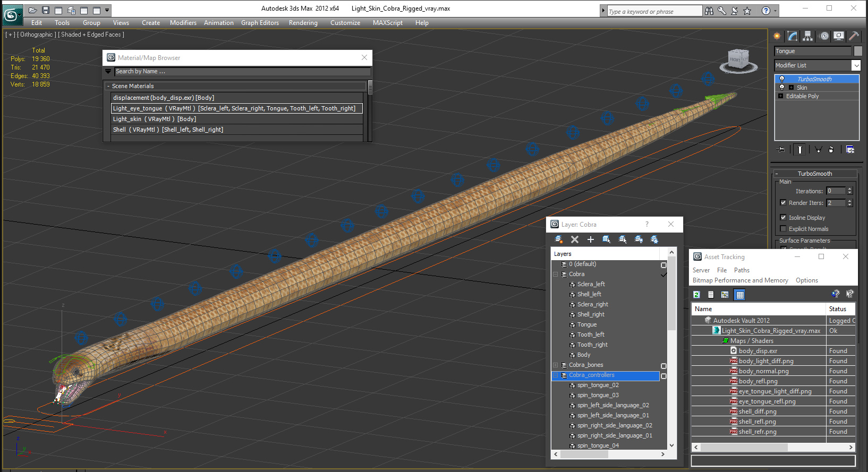This screenshot has width=868, height=472.
Task: Click Make Unique icon below modifier stack
Action: tap(818, 150)
